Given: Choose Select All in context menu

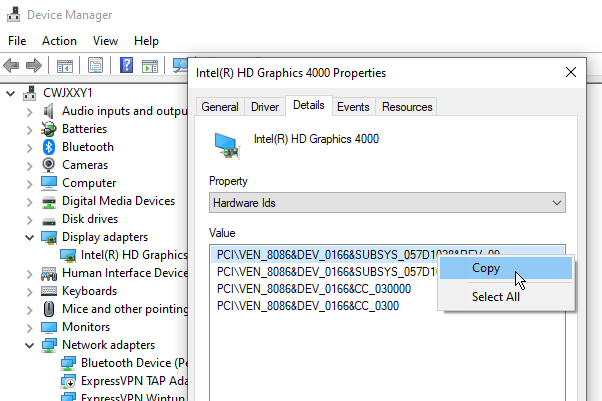Looking at the screenshot, I should click(495, 296).
